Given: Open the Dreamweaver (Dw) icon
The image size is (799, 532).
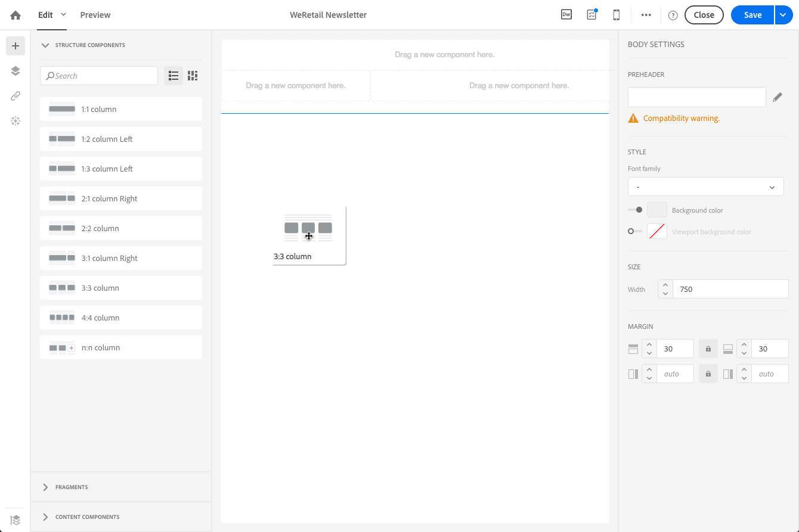Looking at the screenshot, I should coord(566,15).
